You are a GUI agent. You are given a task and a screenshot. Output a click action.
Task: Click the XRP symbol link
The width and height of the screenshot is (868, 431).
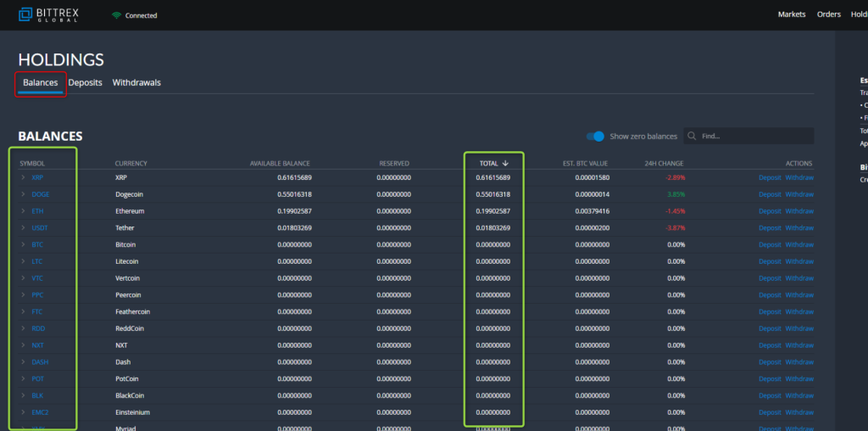37,178
